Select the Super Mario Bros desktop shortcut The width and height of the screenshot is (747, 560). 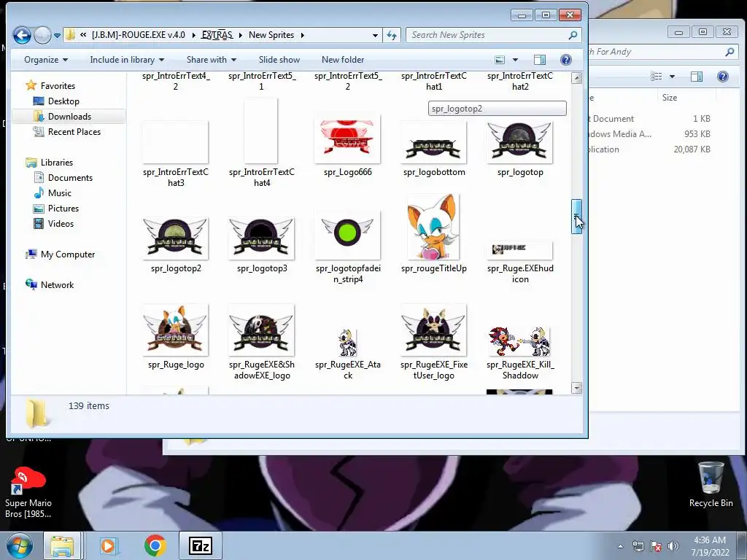coord(28,493)
